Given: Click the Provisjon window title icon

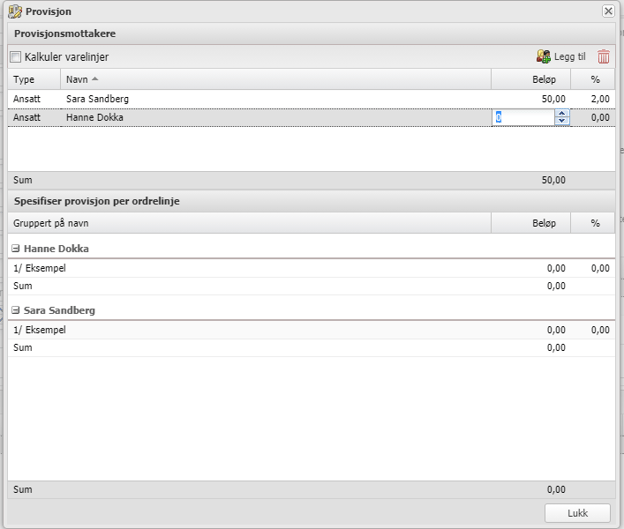Looking at the screenshot, I should (15, 11).
